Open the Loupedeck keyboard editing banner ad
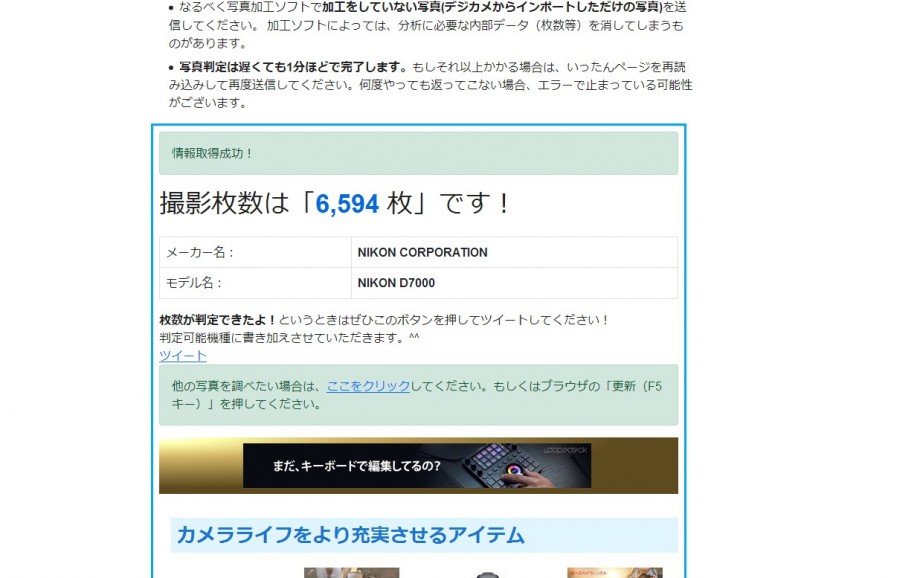920x578 pixels. [x=417, y=466]
